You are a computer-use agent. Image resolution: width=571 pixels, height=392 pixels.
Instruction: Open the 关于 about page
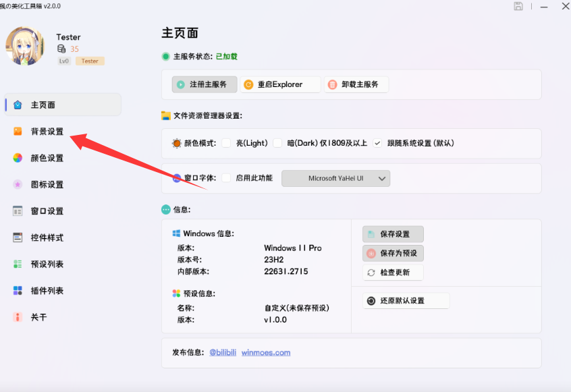(38, 317)
